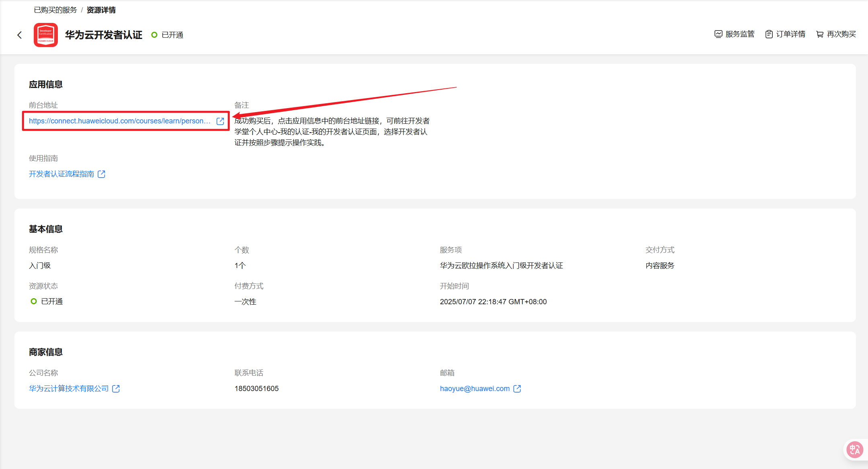Open the floating translate widget icon
The width and height of the screenshot is (868, 469).
[855, 449]
